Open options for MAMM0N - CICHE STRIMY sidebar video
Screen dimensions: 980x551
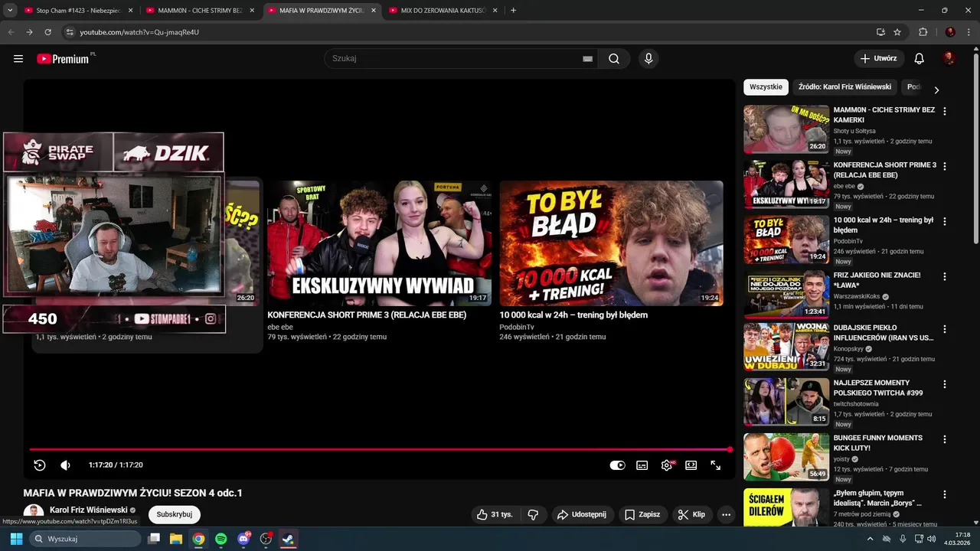(945, 111)
